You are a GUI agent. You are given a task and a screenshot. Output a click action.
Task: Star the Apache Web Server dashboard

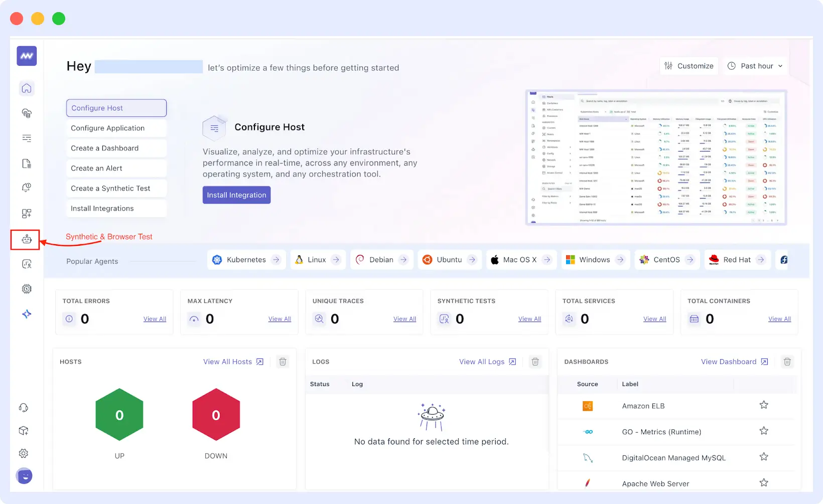[764, 482]
